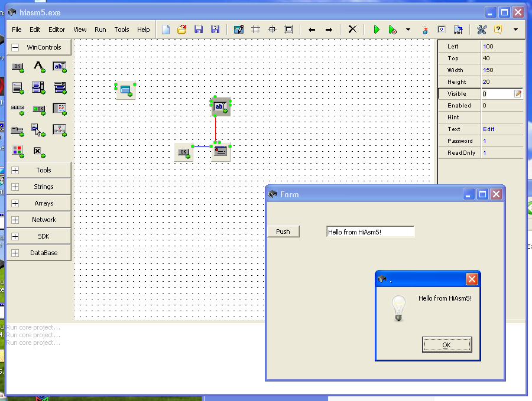The width and height of the screenshot is (532, 401).
Task: Select the ListBox component in palette
Action: tap(38, 88)
